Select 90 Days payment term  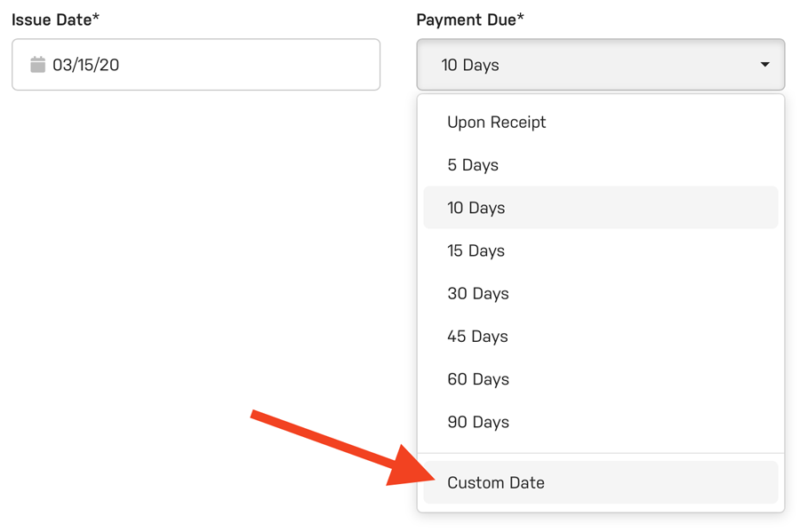[x=477, y=422]
